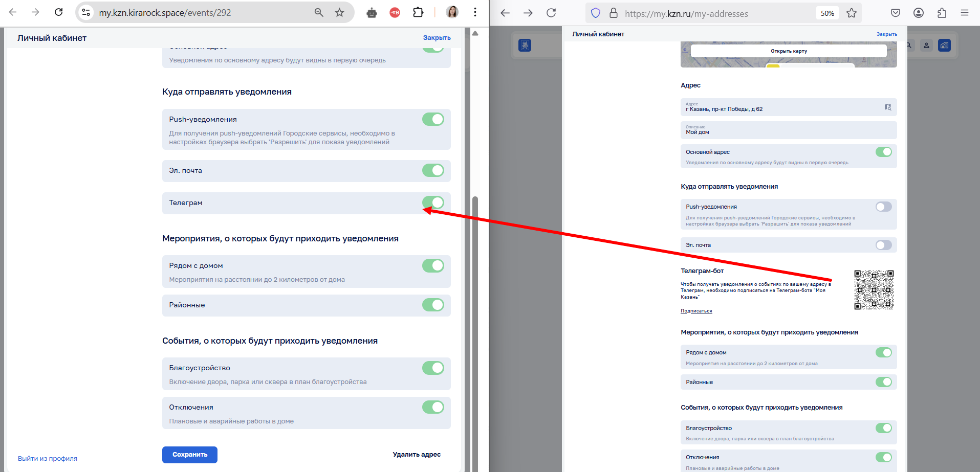Toggle Эл. почта in the Chrome window
980x472 pixels.
[x=433, y=170]
